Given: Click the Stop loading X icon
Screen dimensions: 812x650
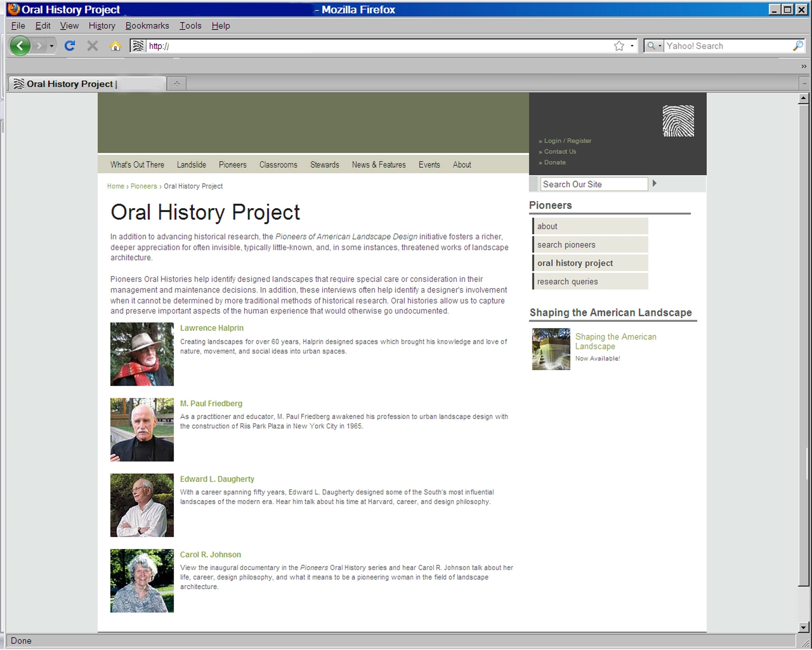Looking at the screenshot, I should coord(92,46).
